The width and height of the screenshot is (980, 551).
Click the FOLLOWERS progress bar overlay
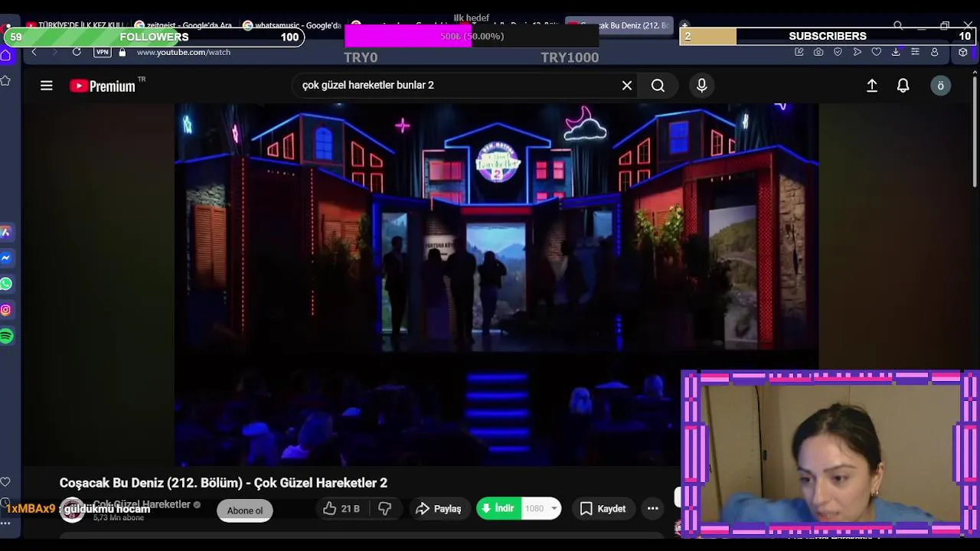(x=154, y=37)
